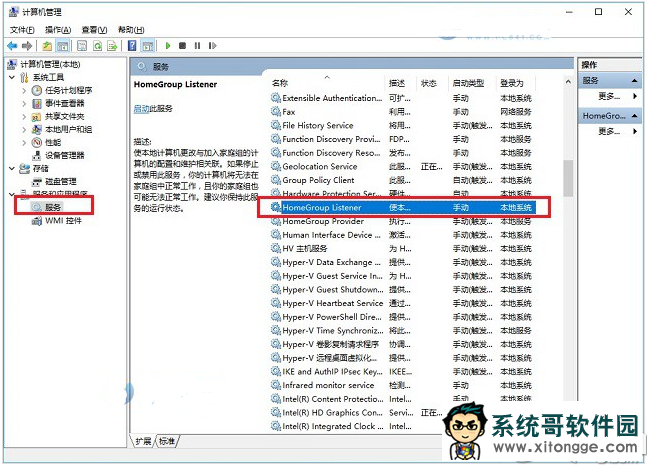Click gear icon of HomeGroup Provider
The height and width of the screenshot is (466, 647).
click(x=276, y=221)
